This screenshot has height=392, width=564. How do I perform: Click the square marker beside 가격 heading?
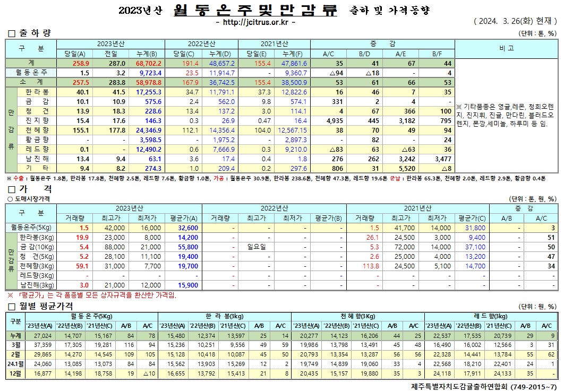(x=11, y=189)
